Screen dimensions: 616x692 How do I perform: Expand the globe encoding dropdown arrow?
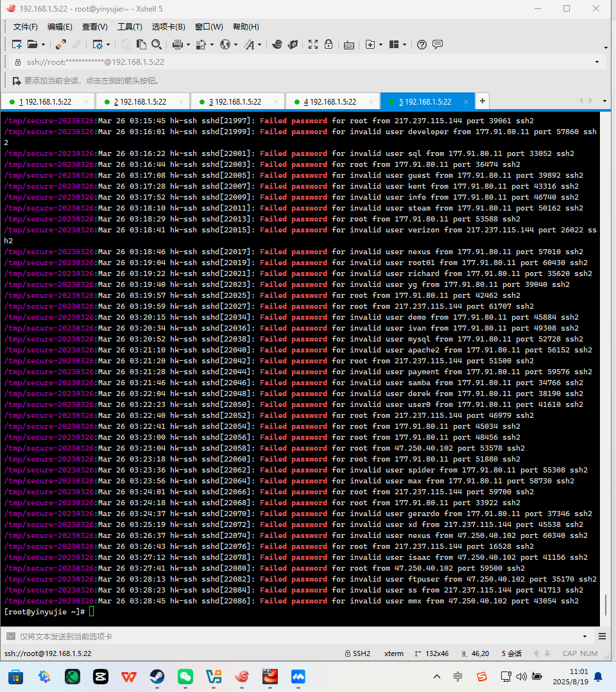tap(235, 44)
